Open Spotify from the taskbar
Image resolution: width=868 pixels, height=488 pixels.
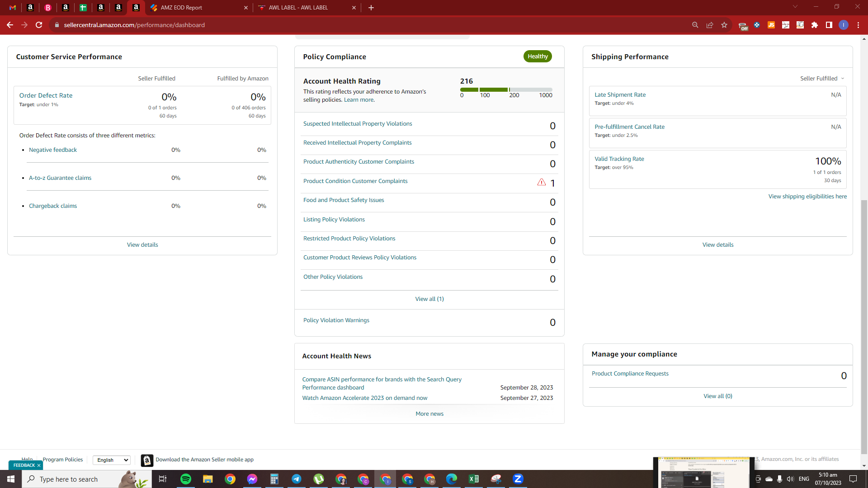point(186,479)
